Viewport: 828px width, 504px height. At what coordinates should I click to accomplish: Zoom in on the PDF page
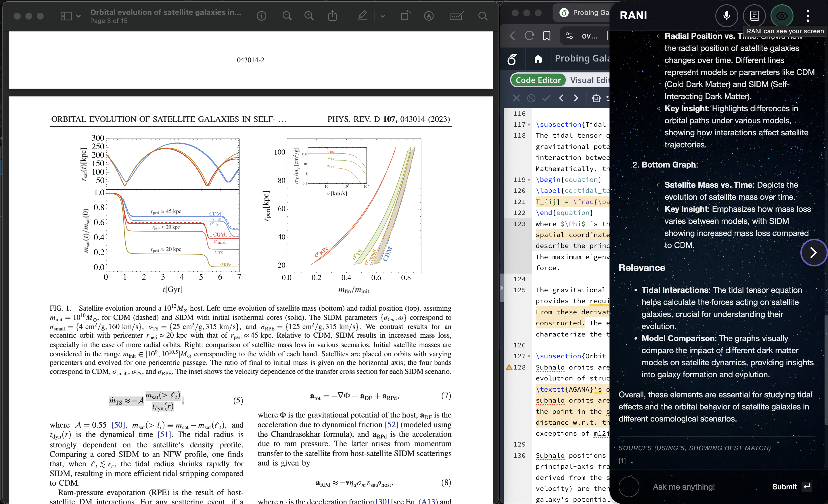(x=309, y=16)
